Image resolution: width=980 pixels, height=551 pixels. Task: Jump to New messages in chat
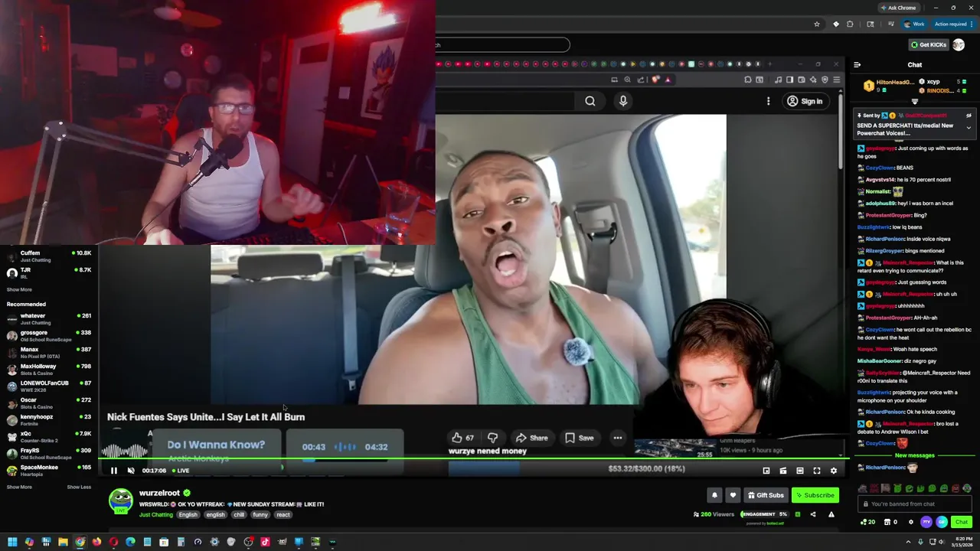(x=914, y=455)
